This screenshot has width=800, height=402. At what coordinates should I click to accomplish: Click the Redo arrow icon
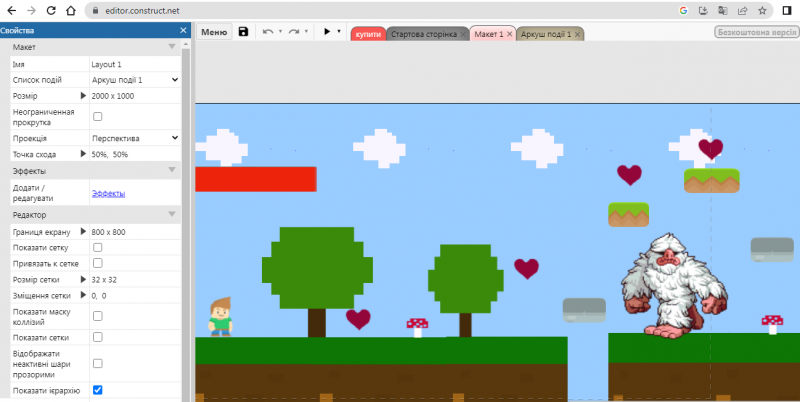(294, 32)
